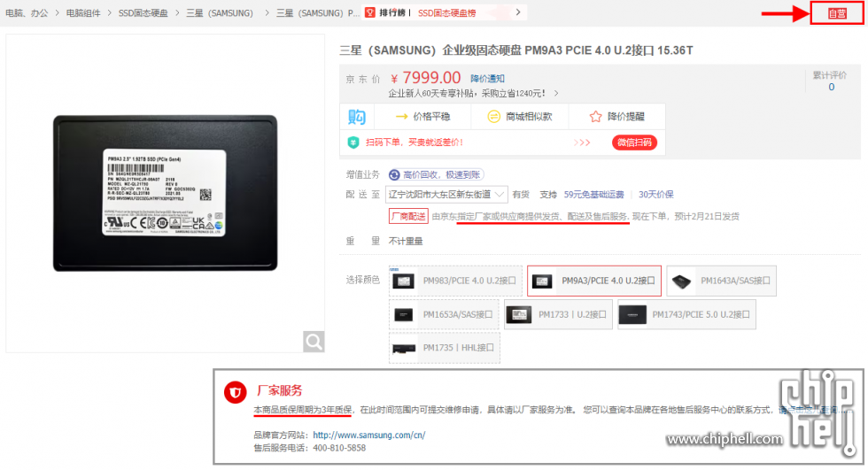Open the delivery address dropdown 辽宁沈阳市大东区新东街道
Screen dimensions: 868x470
[446, 195]
